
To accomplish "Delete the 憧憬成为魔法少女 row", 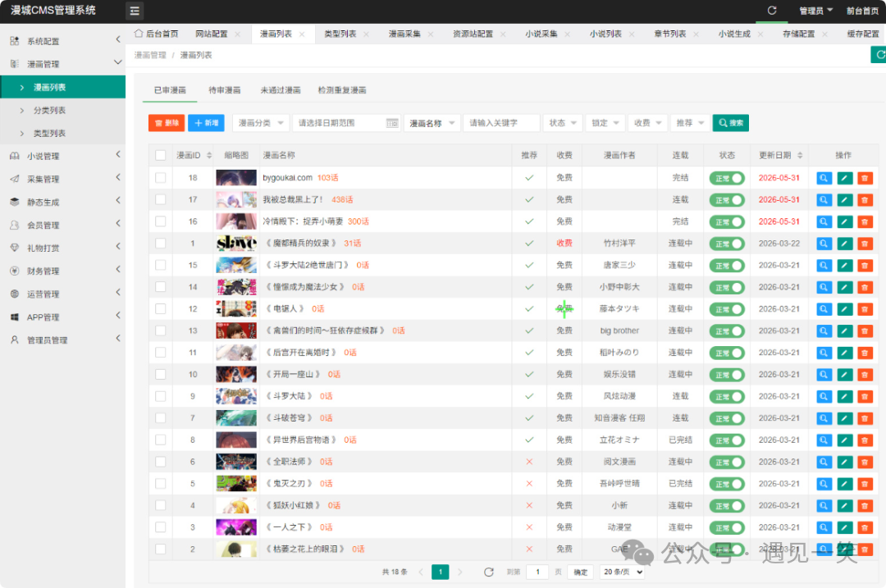I will pyautogui.click(x=865, y=287).
